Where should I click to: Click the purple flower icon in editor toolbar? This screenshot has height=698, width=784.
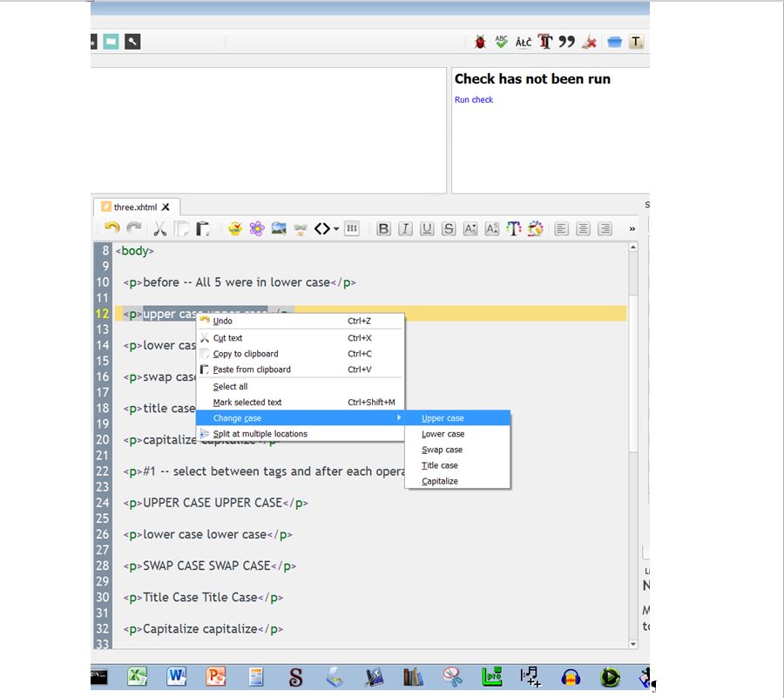click(257, 228)
